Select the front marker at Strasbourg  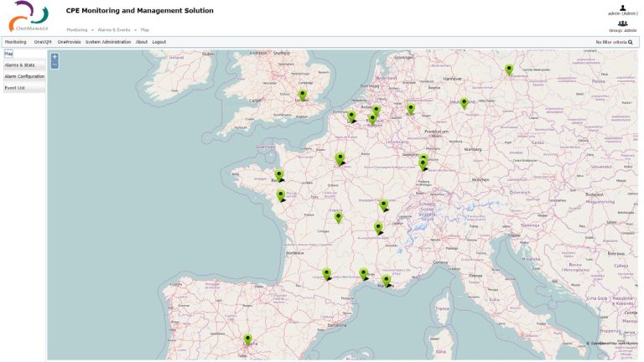(423, 164)
